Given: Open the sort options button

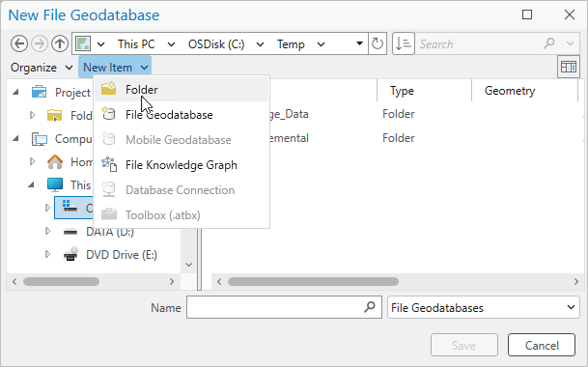Looking at the screenshot, I should tap(404, 43).
